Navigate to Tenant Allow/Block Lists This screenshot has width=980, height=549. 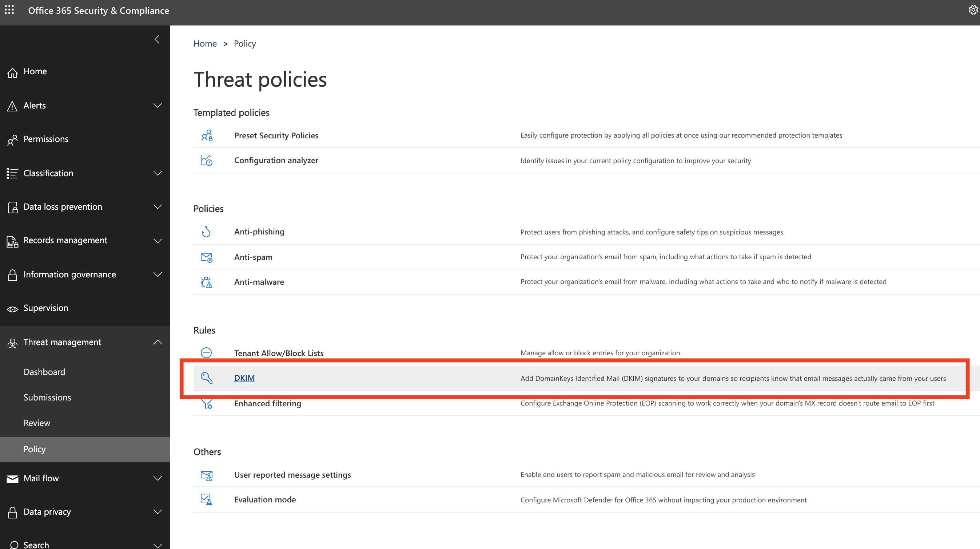[279, 353]
